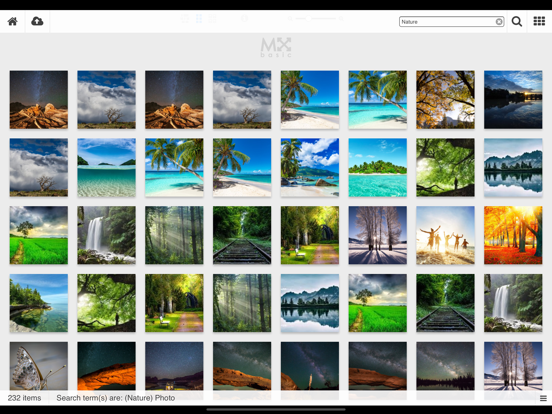Open the rocky palm beach with clouds photo

click(x=310, y=168)
